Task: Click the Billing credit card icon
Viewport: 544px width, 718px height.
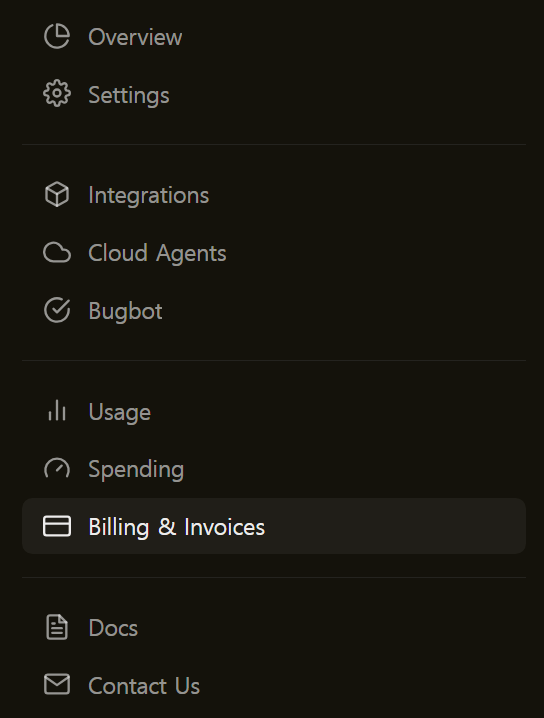Action: click(57, 526)
